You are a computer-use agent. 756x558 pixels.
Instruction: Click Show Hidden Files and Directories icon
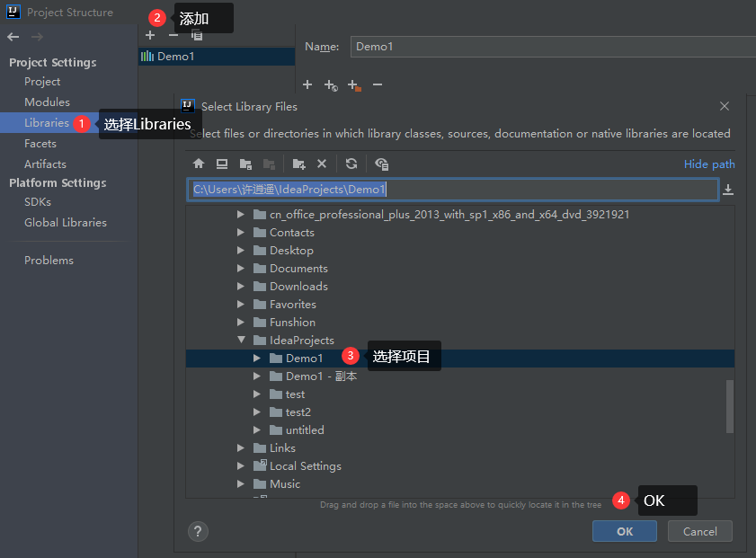381,164
